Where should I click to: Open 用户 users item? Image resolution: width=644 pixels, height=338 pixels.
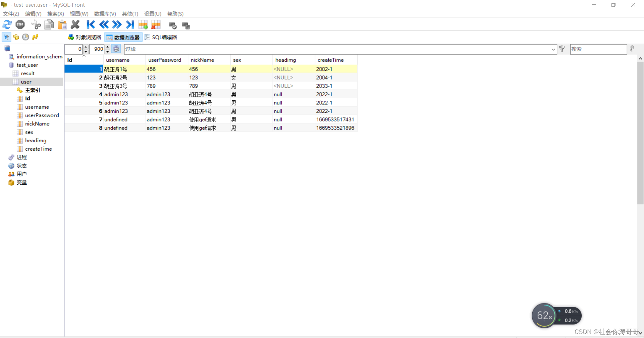click(21, 174)
